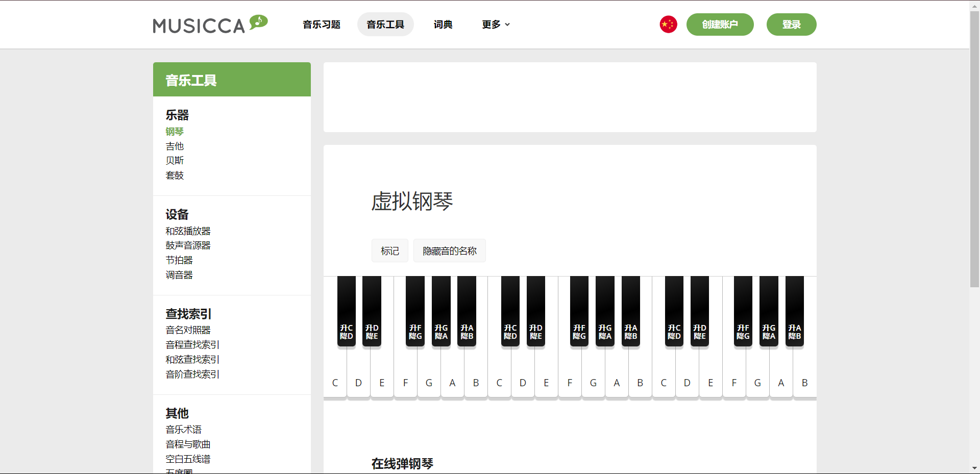Viewport: 980px width, 474px height.
Task: Click the scrollbar down arrow
Action: pyautogui.click(x=974, y=468)
